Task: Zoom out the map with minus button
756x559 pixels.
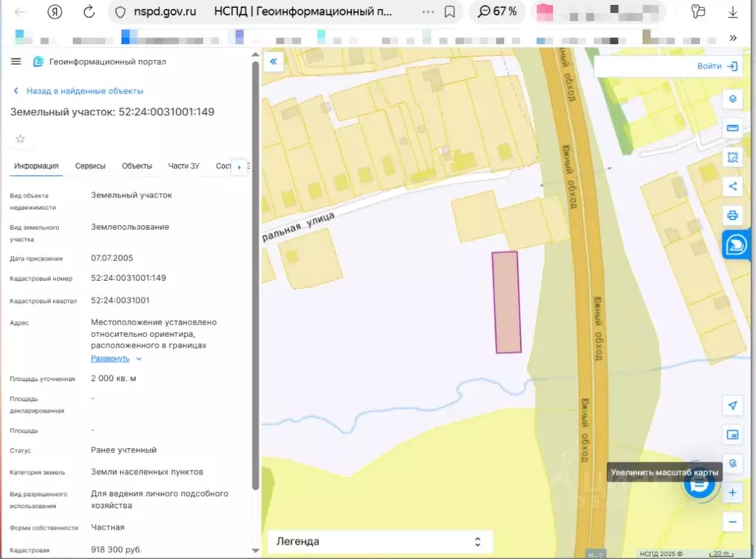Action: pos(732,521)
